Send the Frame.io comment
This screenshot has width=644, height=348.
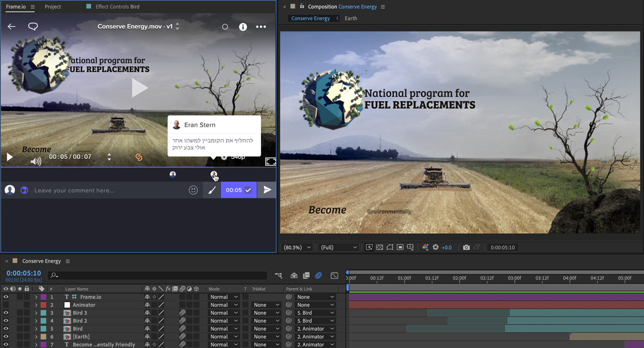[x=267, y=190]
